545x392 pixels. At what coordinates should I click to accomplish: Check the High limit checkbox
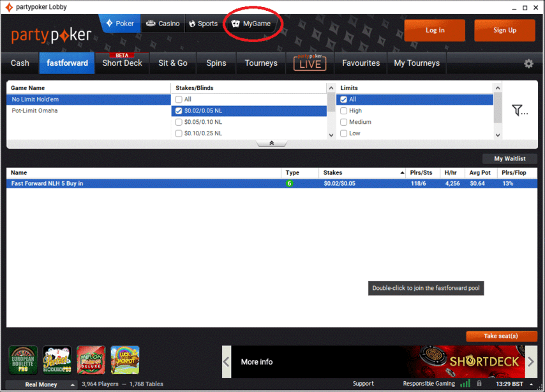(x=343, y=111)
